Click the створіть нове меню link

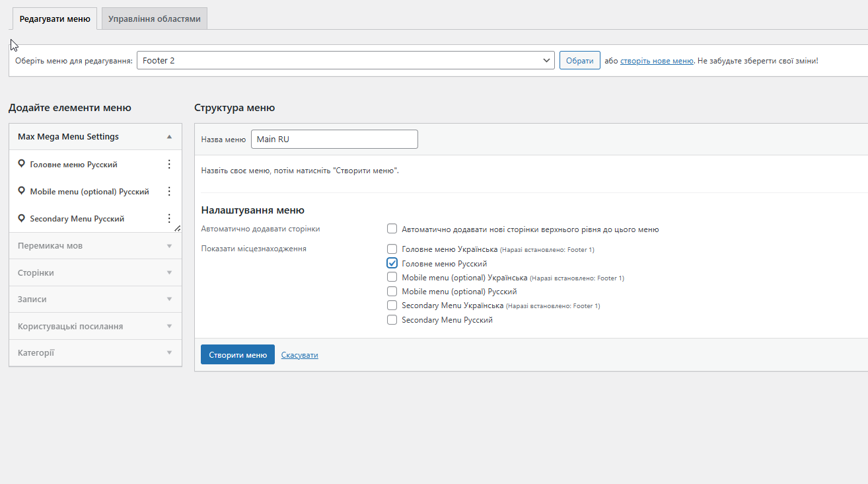(x=657, y=61)
